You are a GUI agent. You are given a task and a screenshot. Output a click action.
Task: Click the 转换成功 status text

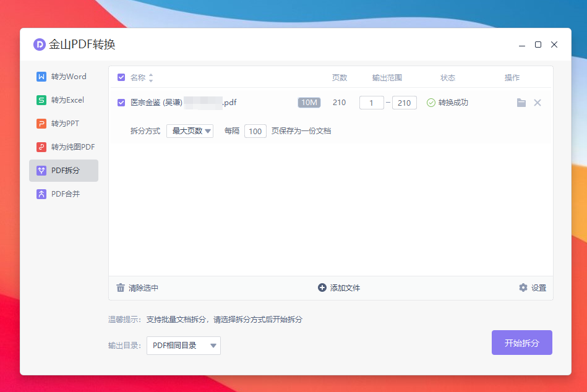click(453, 103)
